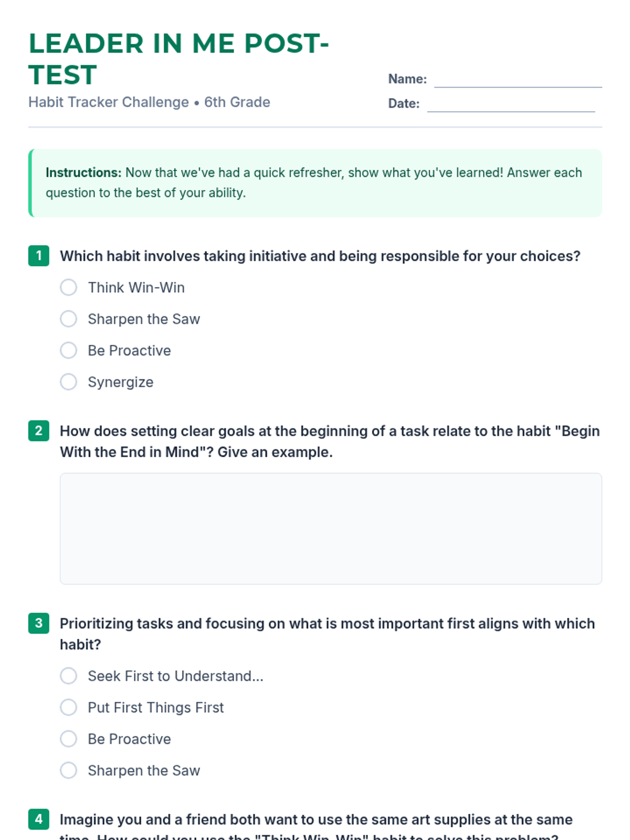Click question 3 text about prioritizing tasks

[x=328, y=634]
